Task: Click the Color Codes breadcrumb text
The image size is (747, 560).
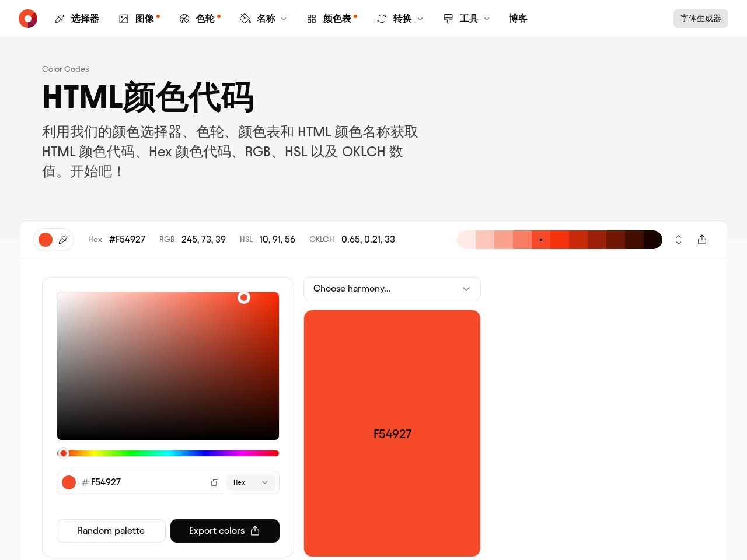Action: point(65,69)
